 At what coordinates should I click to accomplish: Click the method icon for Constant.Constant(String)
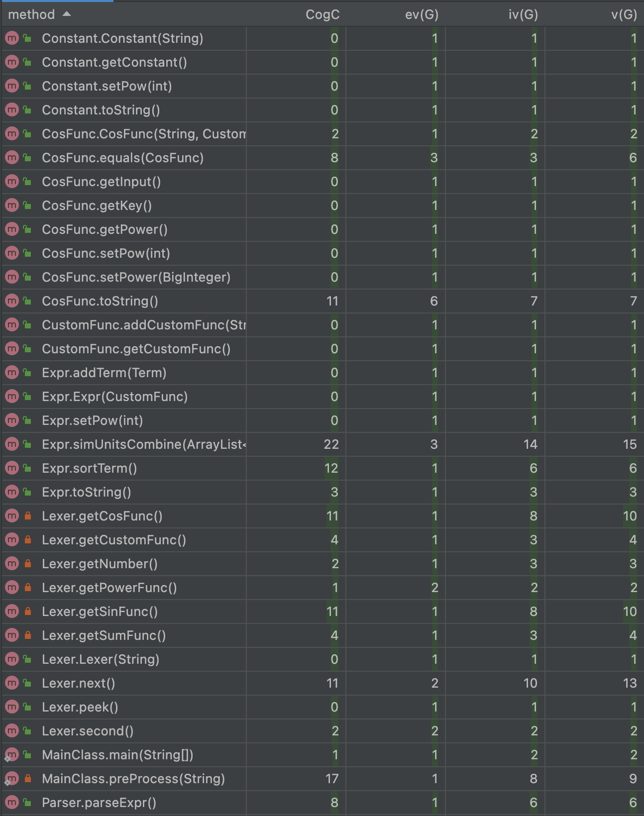click(x=12, y=38)
